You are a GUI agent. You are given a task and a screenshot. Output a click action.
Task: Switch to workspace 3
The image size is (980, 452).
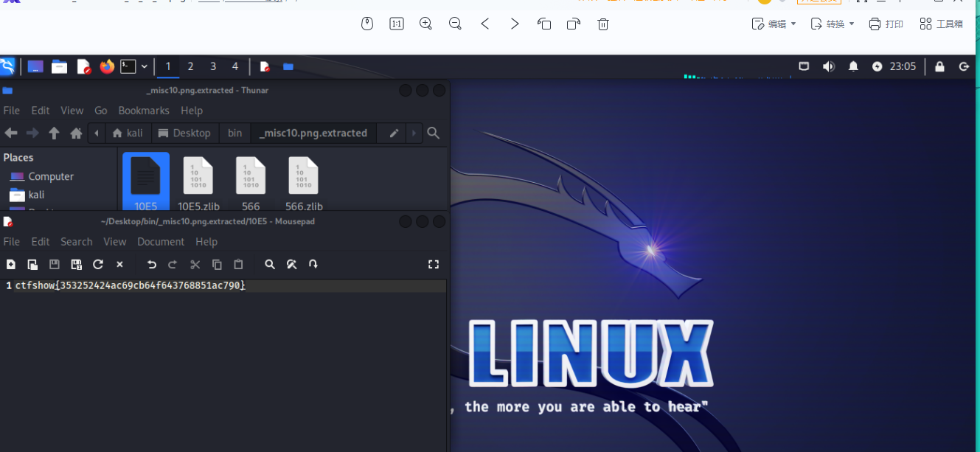point(213,66)
